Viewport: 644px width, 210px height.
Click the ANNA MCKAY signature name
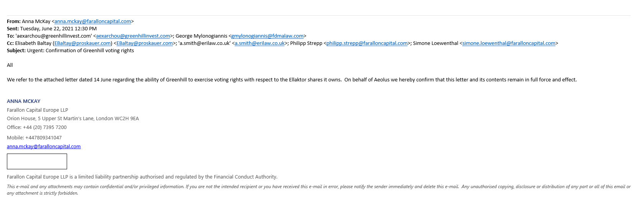[x=24, y=101]
